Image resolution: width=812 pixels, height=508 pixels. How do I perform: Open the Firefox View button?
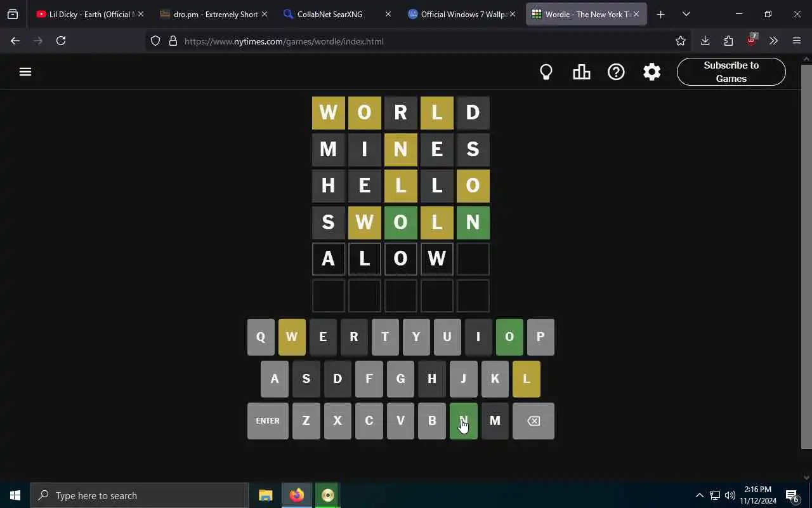coord(13,14)
